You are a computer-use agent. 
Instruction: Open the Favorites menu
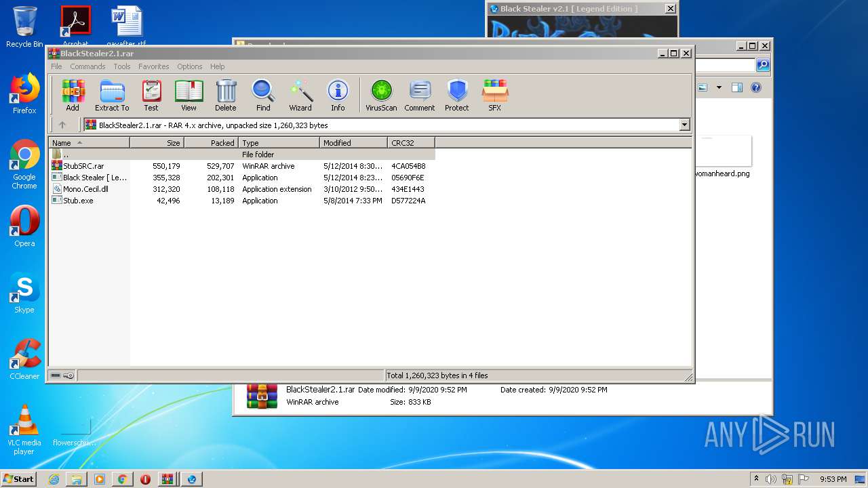pos(154,66)
